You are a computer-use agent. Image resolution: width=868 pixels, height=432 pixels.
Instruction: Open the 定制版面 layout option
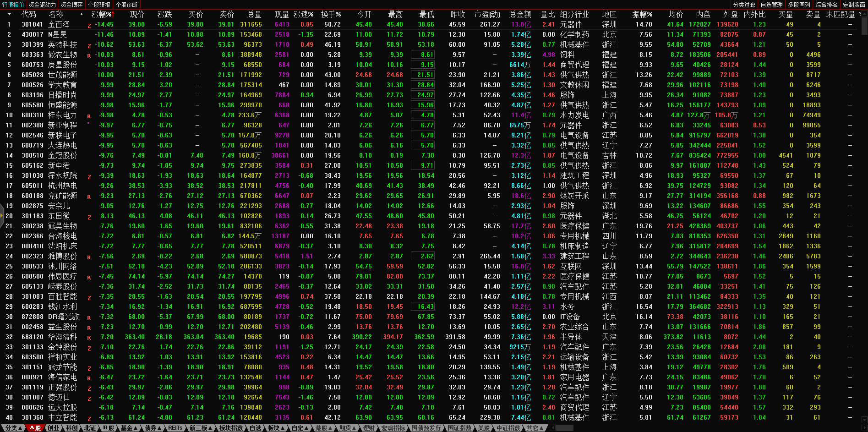[854, 5]
